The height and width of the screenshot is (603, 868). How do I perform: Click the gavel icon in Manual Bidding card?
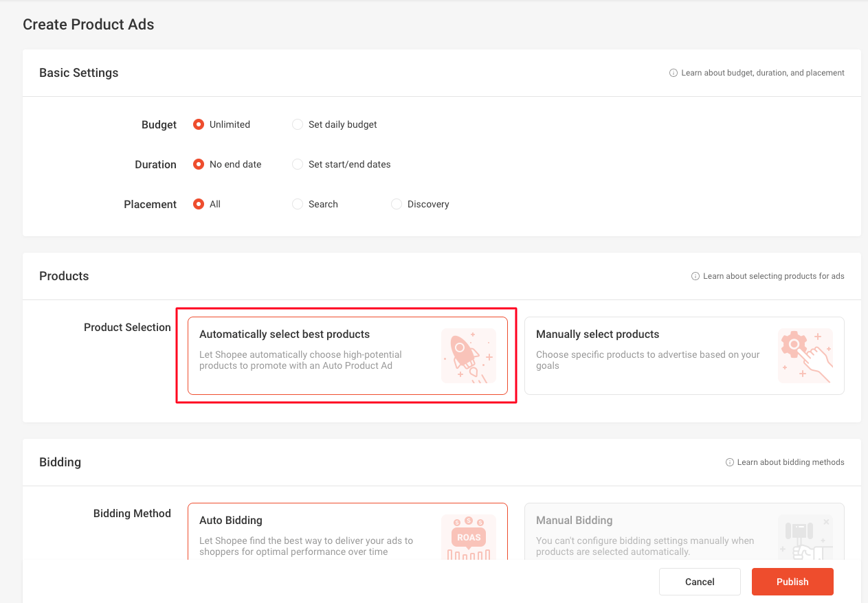tap(805, 538)
